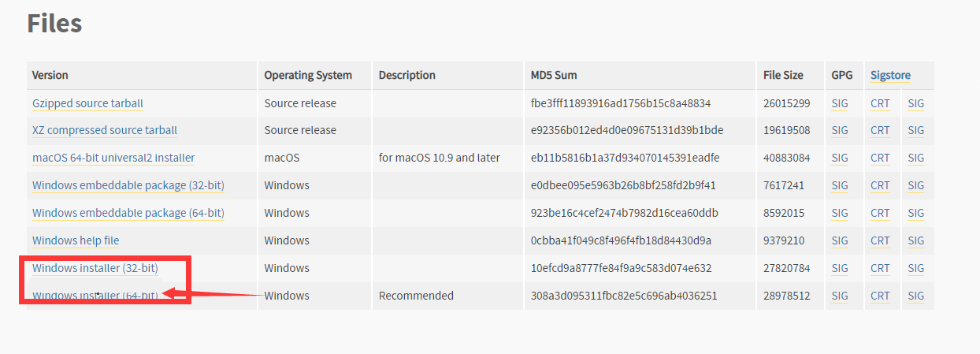Open Sigstore CRT for Windows embeddable 64-bit
980x354 pixels.
[x=880, y=213]
